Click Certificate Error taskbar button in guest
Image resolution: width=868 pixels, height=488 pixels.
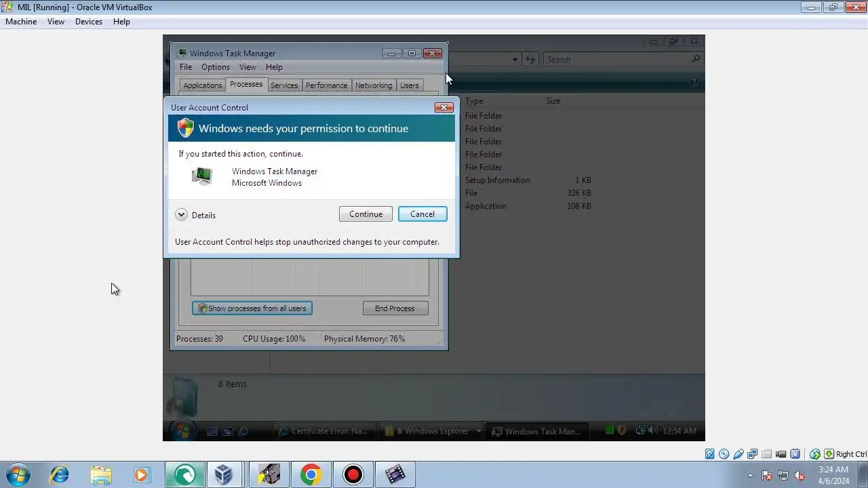pyautogui.click(x=323, y=431)
